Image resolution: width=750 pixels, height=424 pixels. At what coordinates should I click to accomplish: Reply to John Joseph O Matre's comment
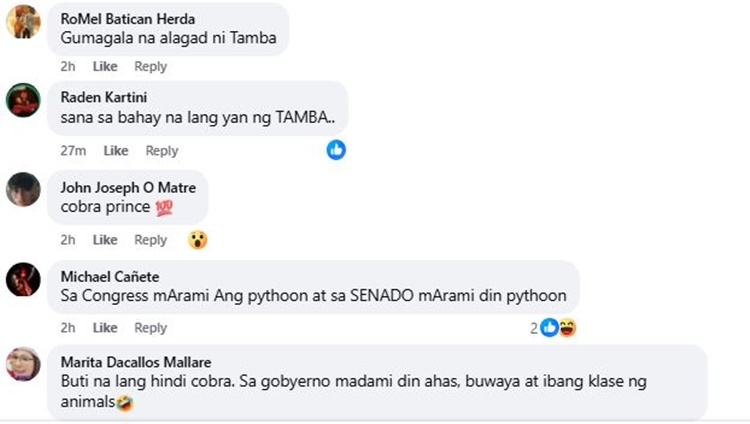151,240
